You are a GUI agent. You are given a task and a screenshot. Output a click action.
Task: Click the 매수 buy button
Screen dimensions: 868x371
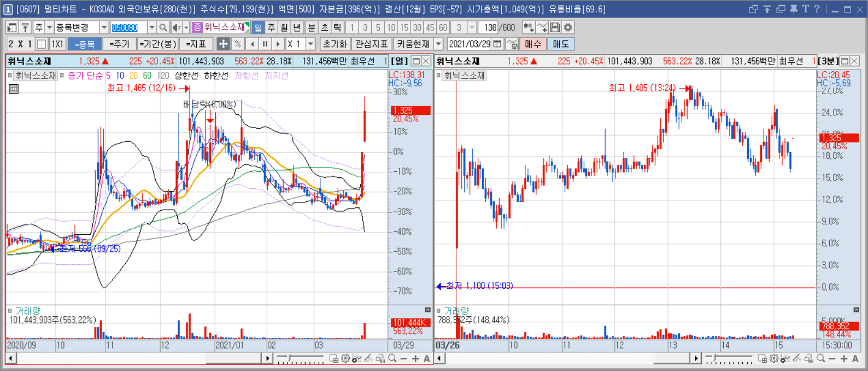[532, 44]
